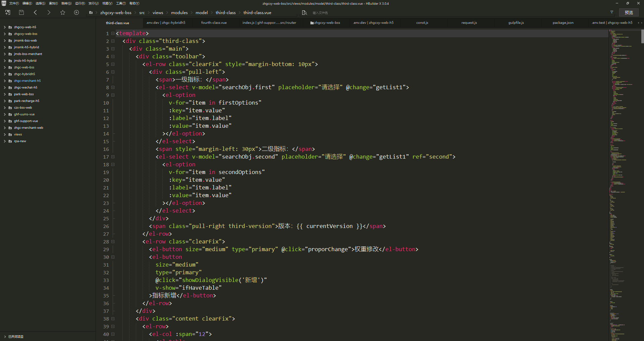The width and height of the screenshot is (644, 341).
Task: Expand the zhgc-merchant-web project
Action: tap(5, 128)
